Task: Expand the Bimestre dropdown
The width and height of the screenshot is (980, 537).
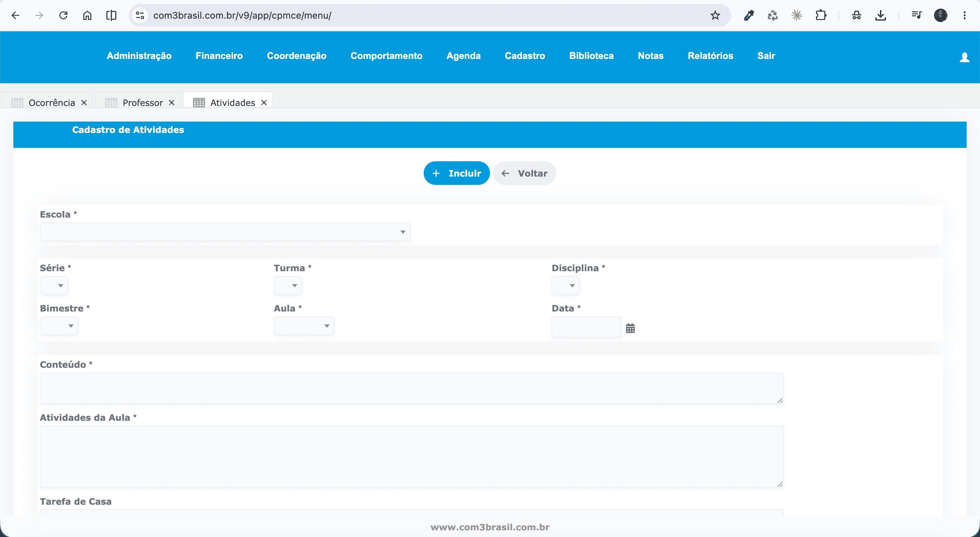Action: pos(59,326)
